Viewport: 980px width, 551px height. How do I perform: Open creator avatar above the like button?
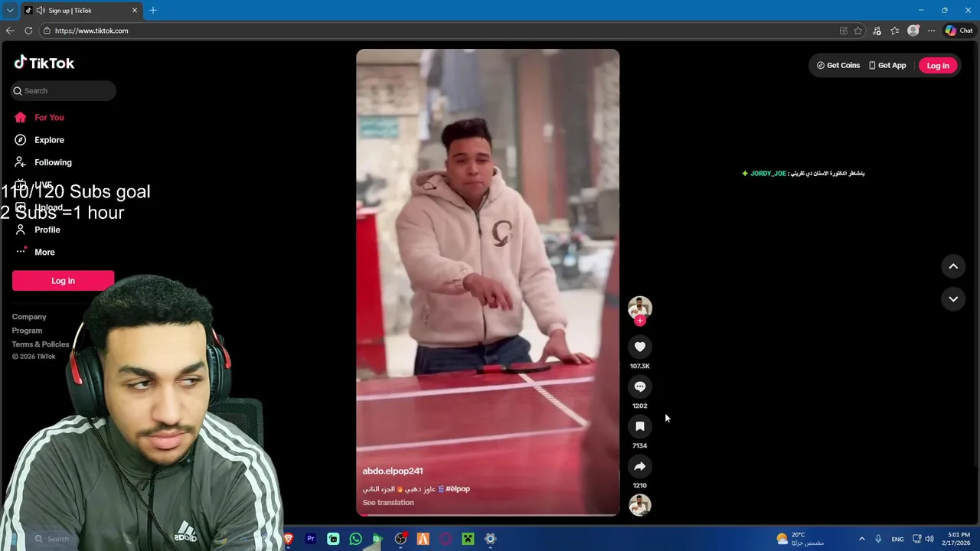[x=640, y=307]
